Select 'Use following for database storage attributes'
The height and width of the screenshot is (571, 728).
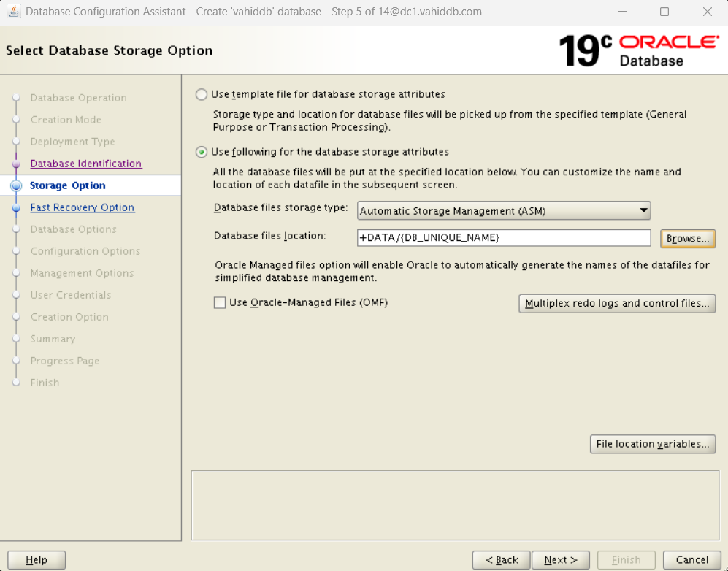pyautogui.click(x=202, y=152)
